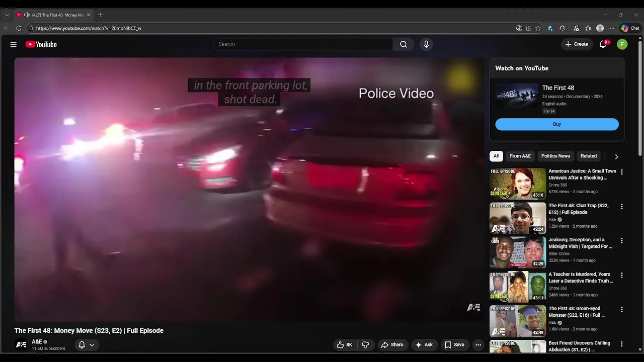644x362 pixels.
Task: Dislike the video with thumbs down
Action: 365,345
